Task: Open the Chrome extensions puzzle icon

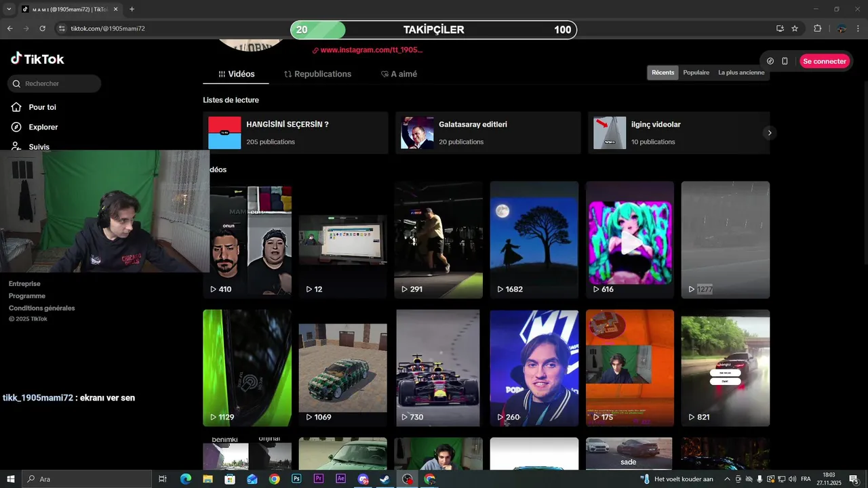Action: (x=817, y=28)
